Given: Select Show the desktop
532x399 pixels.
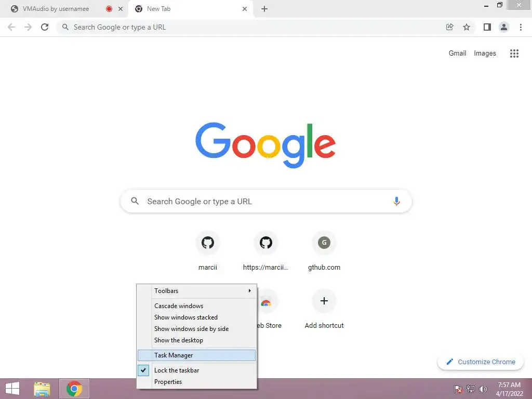Looking at the screenshot, I should point(197,340).
